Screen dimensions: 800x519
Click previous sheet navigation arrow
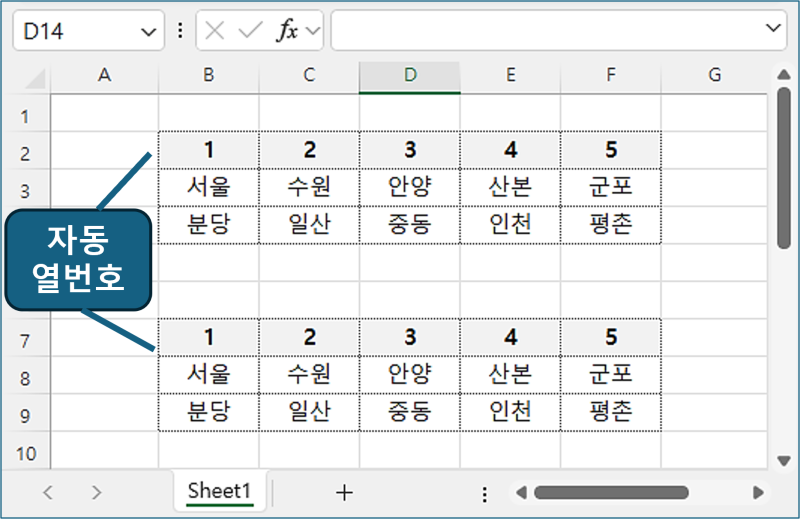48,492
